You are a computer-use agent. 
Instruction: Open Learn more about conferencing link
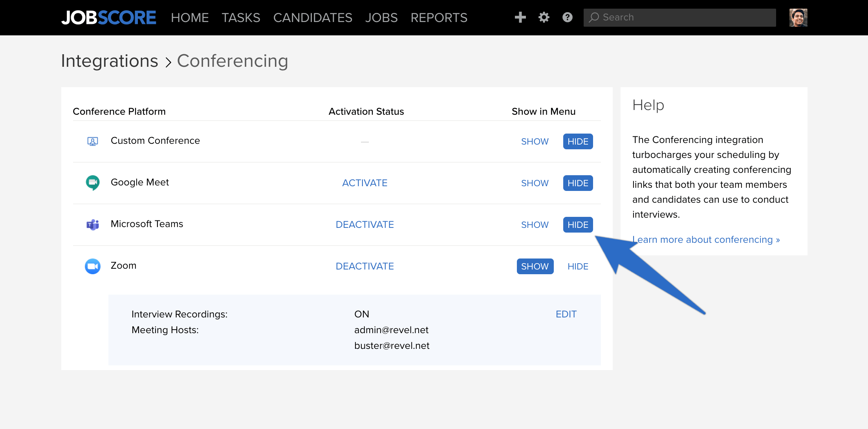point(706,240)
